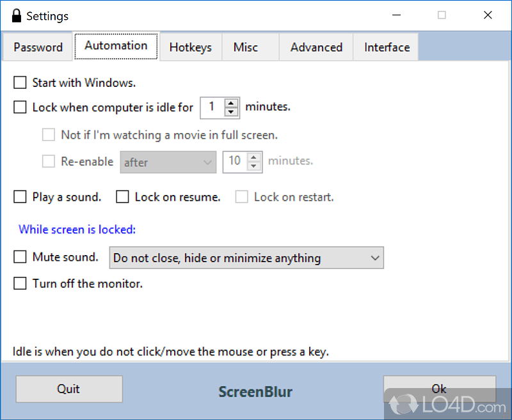Check Turn off the monitor
512x420 pixels.
click(x=20, y=283)
